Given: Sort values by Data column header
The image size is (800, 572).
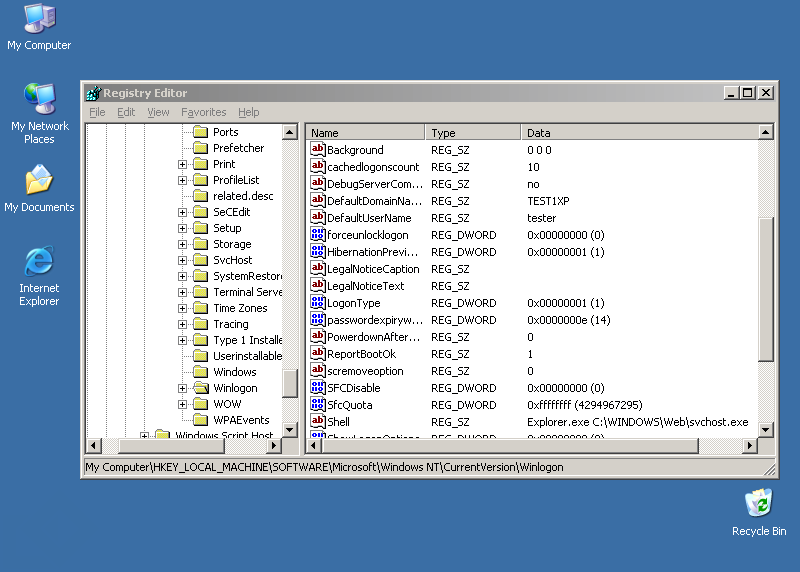Looking at the screenshot, I should 640,133.
